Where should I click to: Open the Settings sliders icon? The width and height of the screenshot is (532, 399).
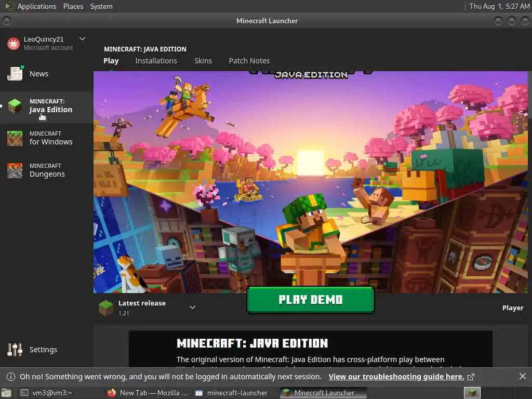15,350
